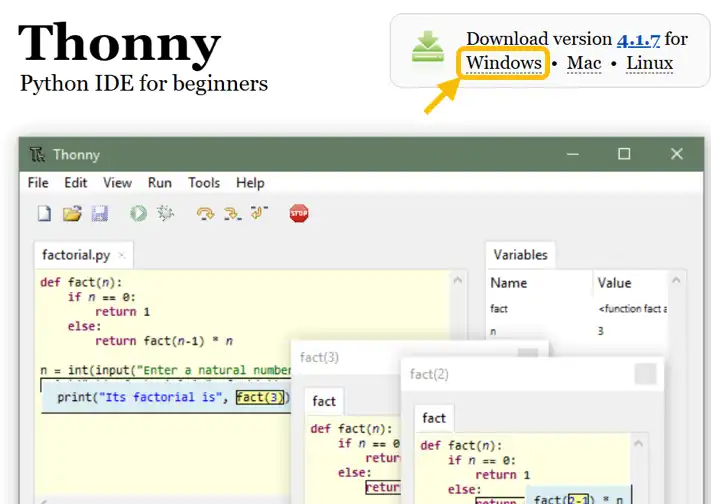Run current script with green play icon
The image size is (711, 504).
click(138, 213)
